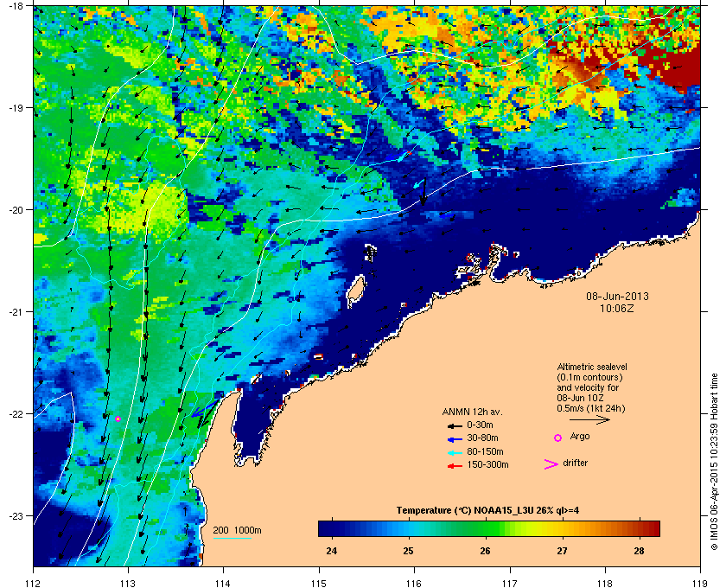Click the cyan 80-150m legend arrow
The image size is (726, 588).
[455, 453]
